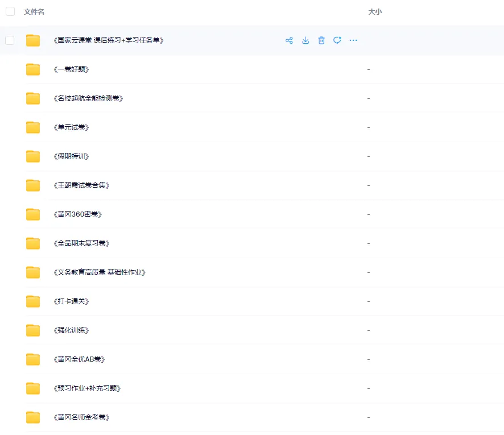504x435 pixels.
Task: Click folder icon of 强化训练
Action: 33,330
